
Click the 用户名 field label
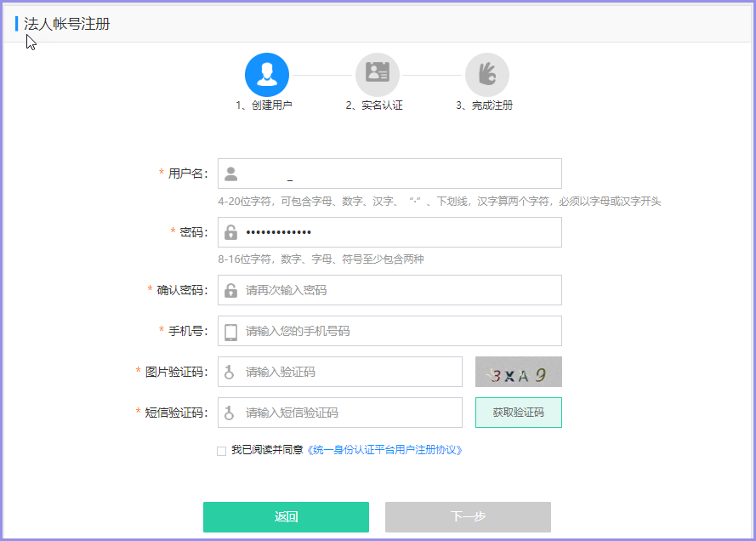[188, 174]
